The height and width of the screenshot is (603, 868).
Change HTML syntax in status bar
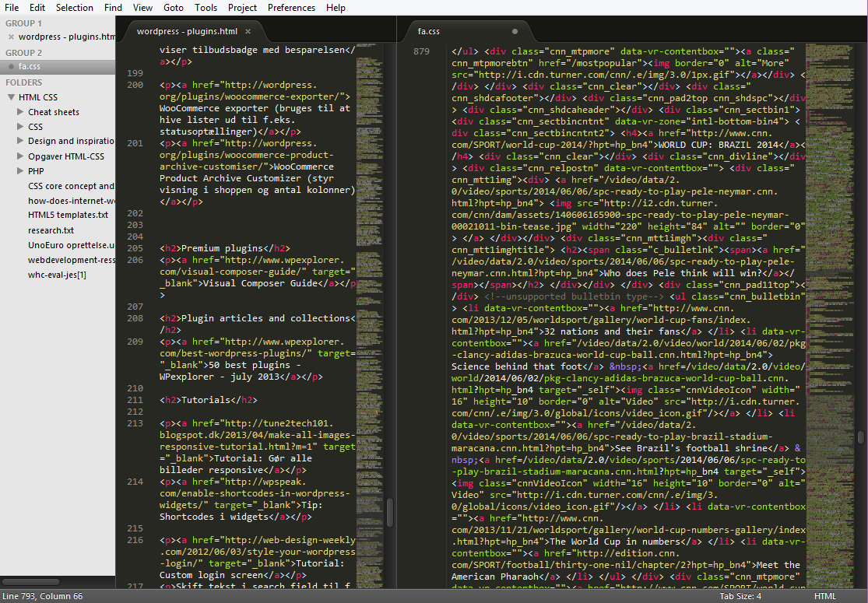tap(825, 596)
